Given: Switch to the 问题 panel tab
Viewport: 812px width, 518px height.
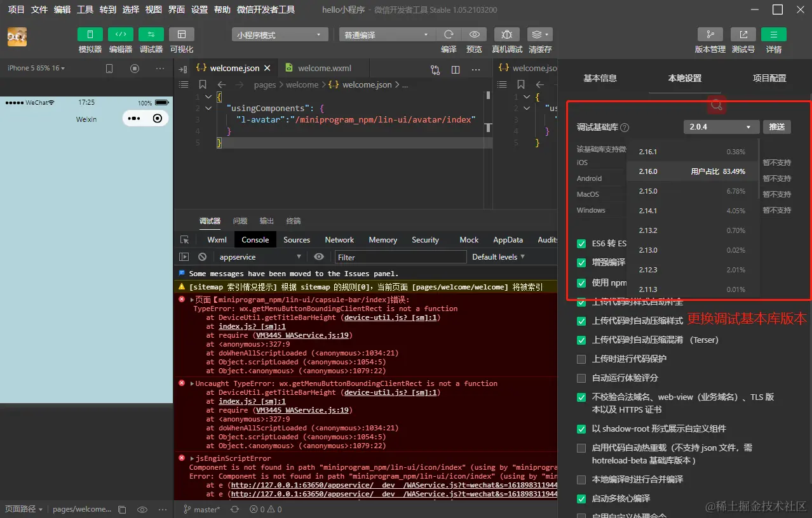Looking at the screenshot, I should point(240,221).
